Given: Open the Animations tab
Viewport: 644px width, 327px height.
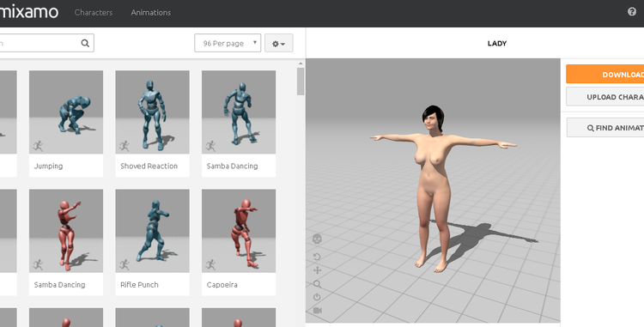Looking at the screenshot, I should pyautogui.click(x=151, y=13).
